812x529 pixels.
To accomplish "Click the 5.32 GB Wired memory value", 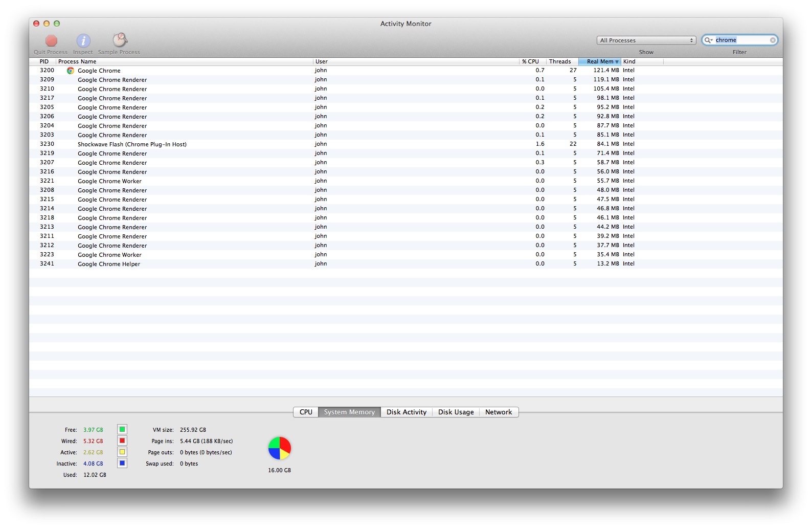I will click(x=93, y=441).
